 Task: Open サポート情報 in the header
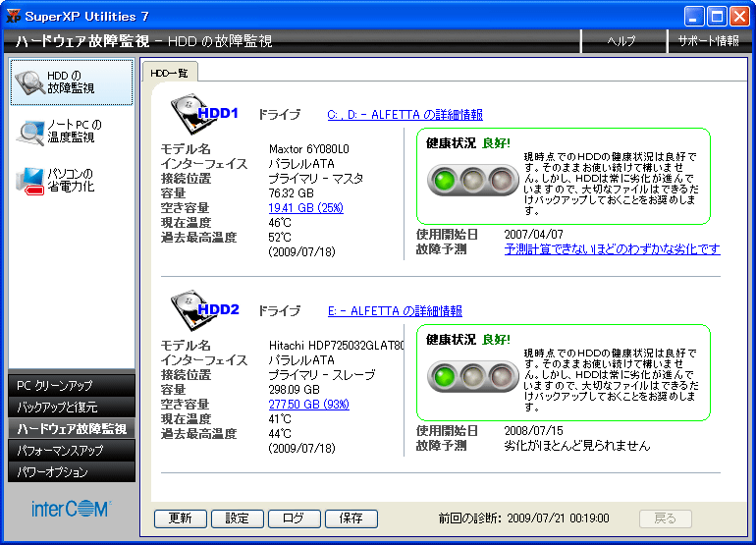click(x=708, y=41)
